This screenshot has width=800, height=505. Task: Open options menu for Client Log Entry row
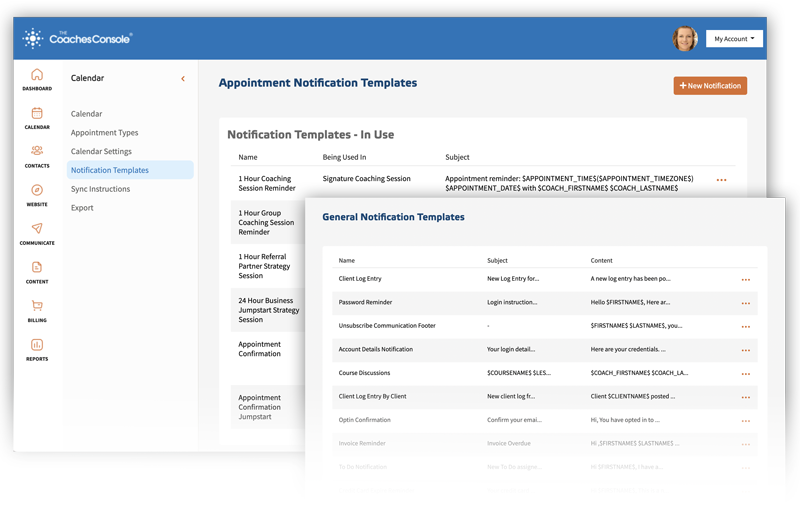tap(746, 280)
